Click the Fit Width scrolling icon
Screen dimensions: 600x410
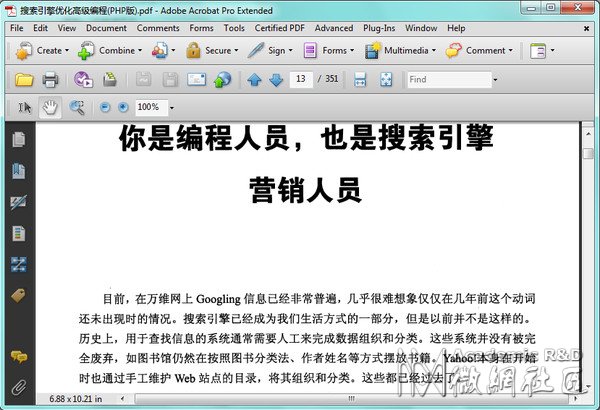point(360,80)
